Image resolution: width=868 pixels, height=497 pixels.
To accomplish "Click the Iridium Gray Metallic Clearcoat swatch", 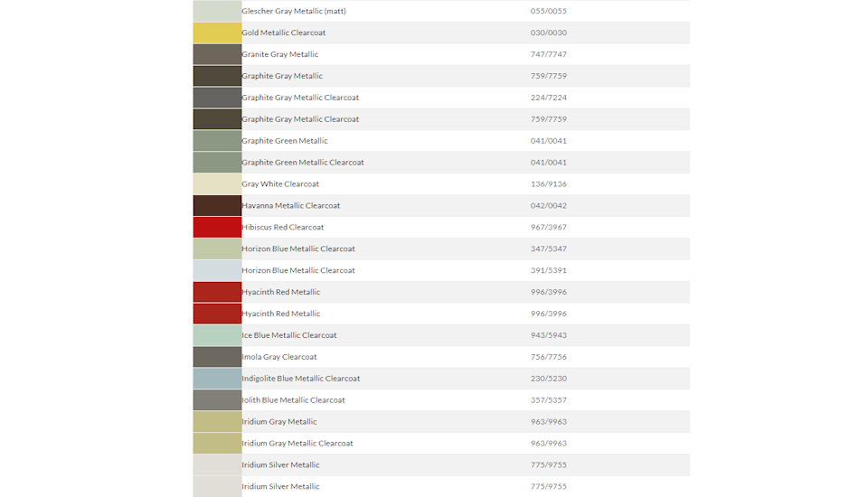I will [x=217, y=443].
